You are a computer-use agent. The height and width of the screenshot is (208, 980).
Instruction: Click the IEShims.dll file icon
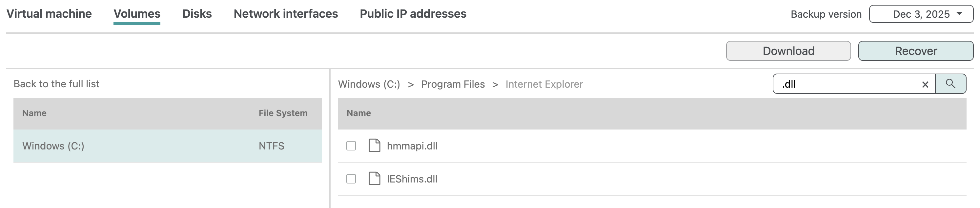pos(374,179)
